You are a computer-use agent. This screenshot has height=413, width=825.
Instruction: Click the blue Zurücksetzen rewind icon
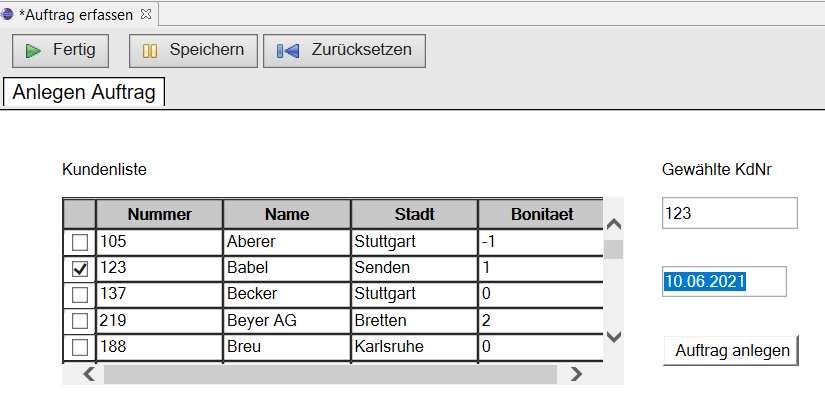(x=288, y=51)
